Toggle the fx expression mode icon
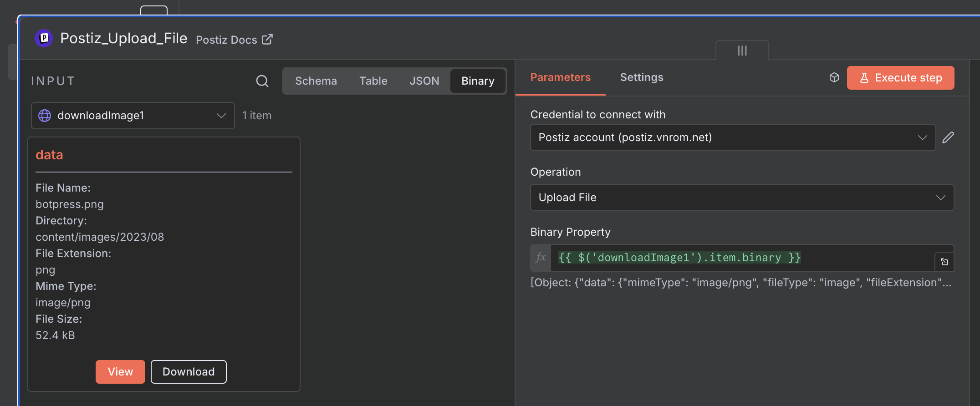This screenshot has height=406, width=980. (x=541, y=258)
